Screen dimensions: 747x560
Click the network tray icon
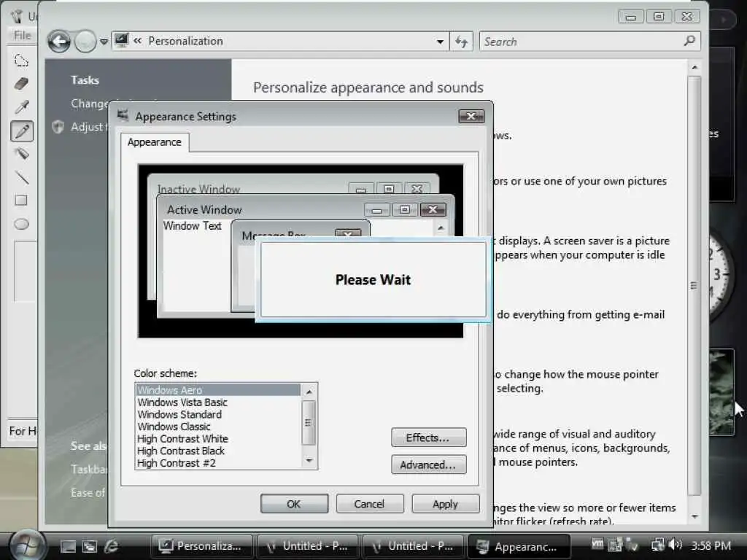click(x=658, y=544)
